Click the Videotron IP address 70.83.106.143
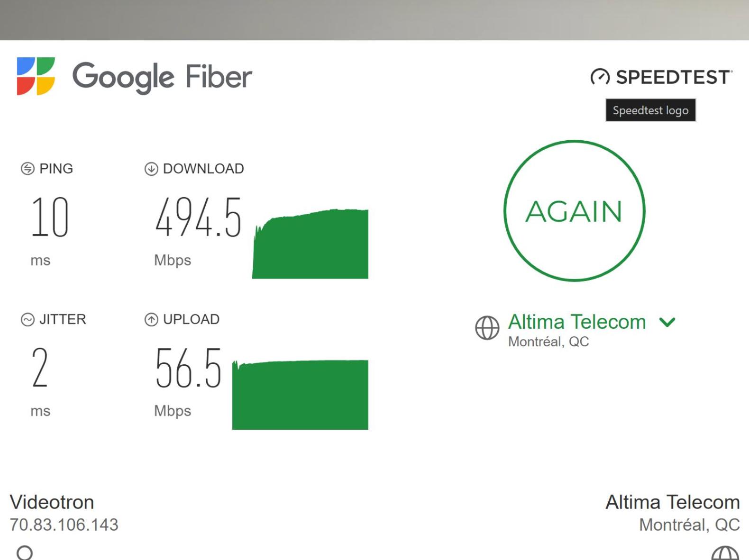 [x=64, y=525]
